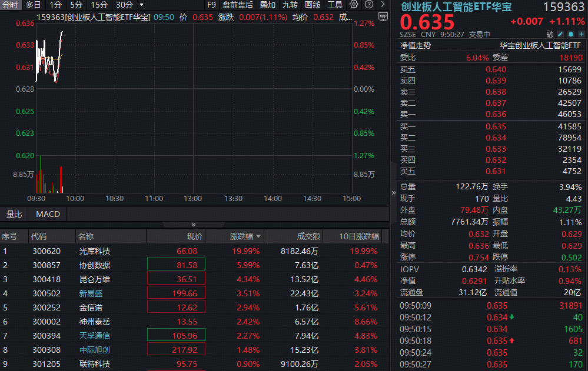
Task: Click the alert bell icon beside the price
Action: (570, 34)
